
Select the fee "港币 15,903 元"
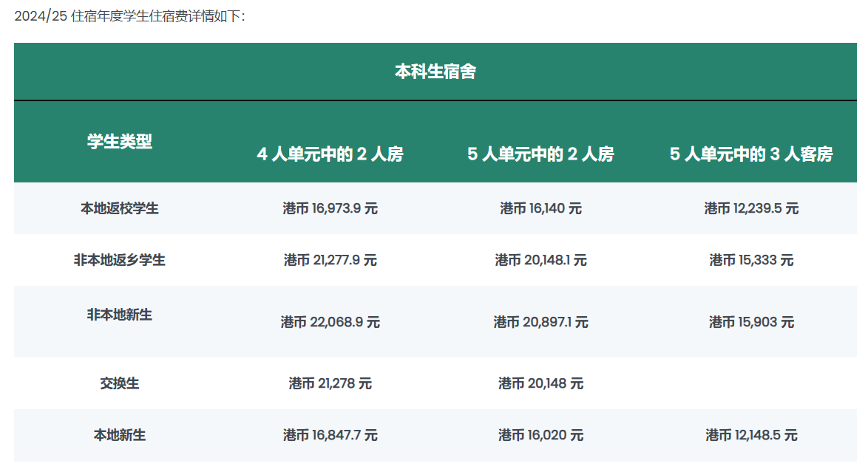[x=751, y=322]
